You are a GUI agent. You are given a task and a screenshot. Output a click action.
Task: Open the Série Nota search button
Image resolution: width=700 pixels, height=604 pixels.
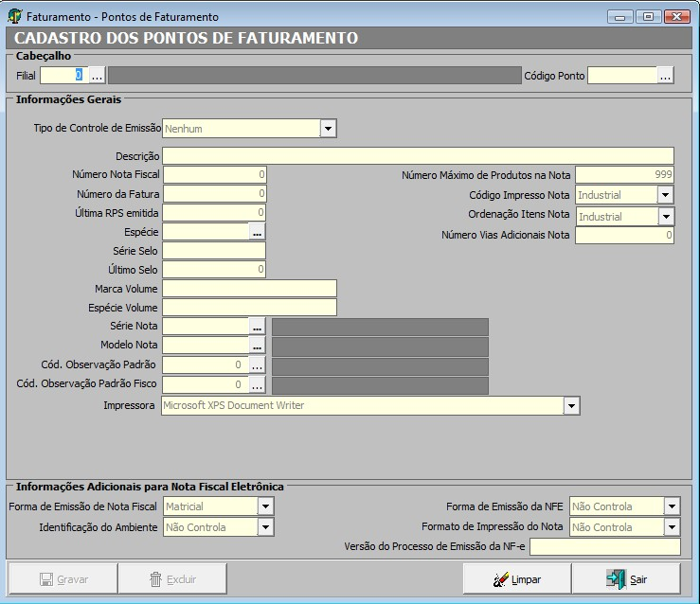coord(257,327)
